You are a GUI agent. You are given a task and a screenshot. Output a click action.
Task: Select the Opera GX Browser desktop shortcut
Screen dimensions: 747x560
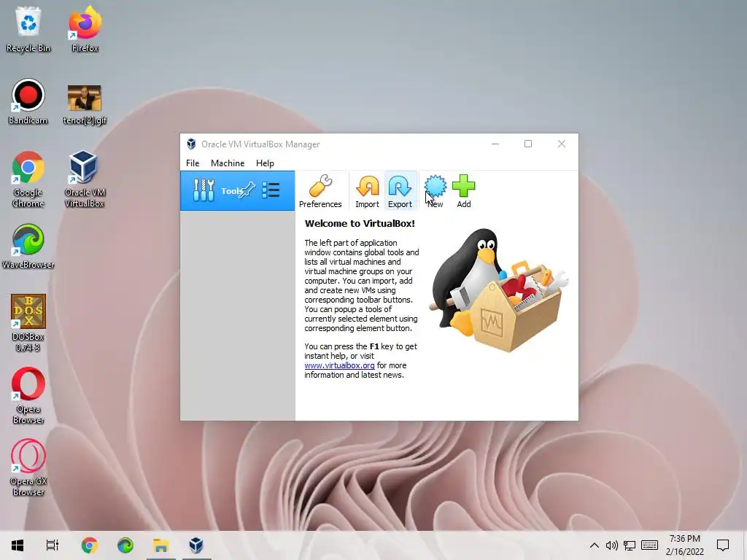(x=28, y=468)
